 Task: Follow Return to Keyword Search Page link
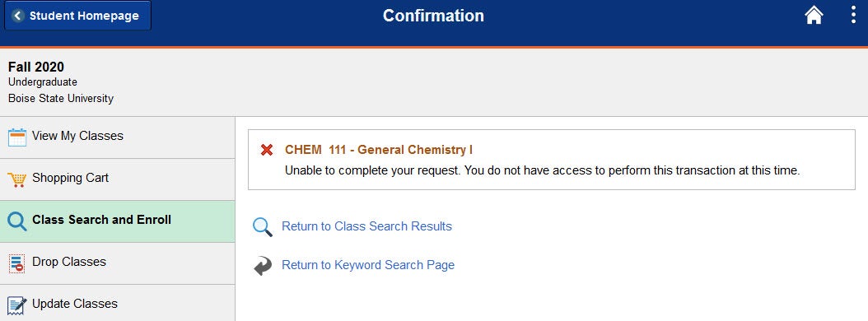click(368, 265)
